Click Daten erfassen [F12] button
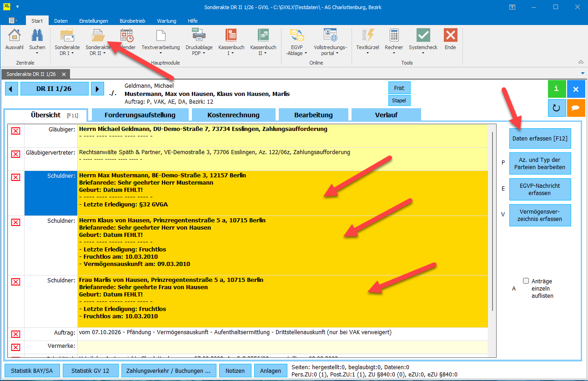 (x=540, y=138)
